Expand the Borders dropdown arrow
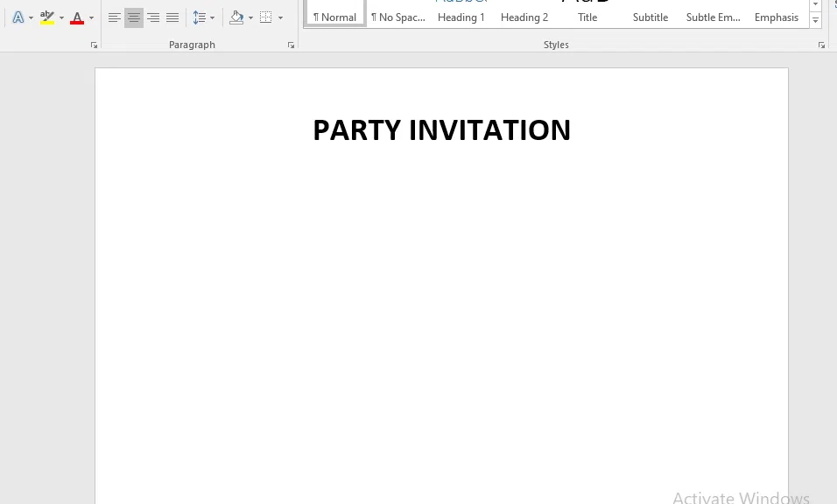 coord(279,17)
